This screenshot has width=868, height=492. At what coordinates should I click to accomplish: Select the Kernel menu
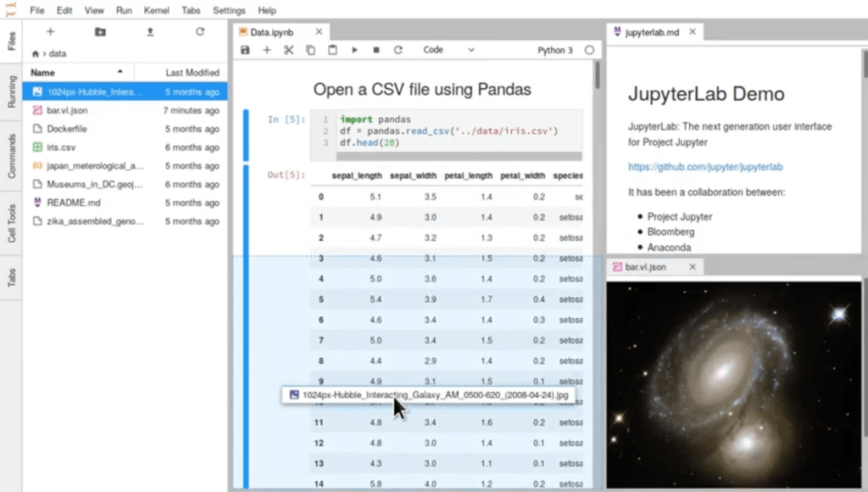pyautogui.click(x=156, y=11)
